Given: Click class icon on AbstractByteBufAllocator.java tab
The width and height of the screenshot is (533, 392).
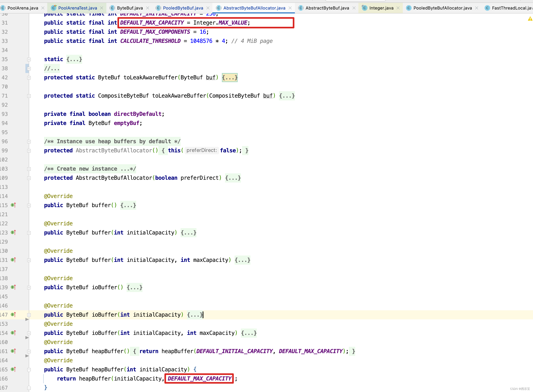Looking at the screenshot, I should tap(218, 8).
